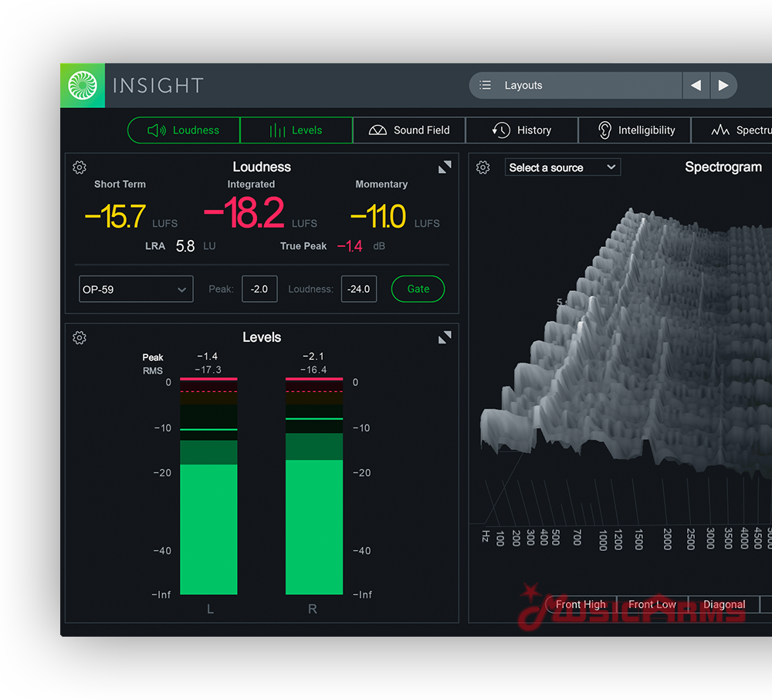
Task: Open Levels panel settings gear
Action: click(x=80, y=338)
